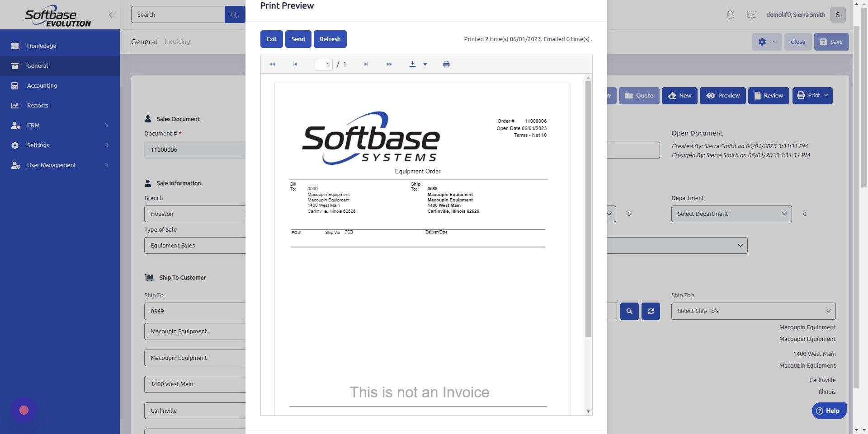The image size is (868, 434).
Task: Open the chat messages icon
Action: click(x=751, y=15)
